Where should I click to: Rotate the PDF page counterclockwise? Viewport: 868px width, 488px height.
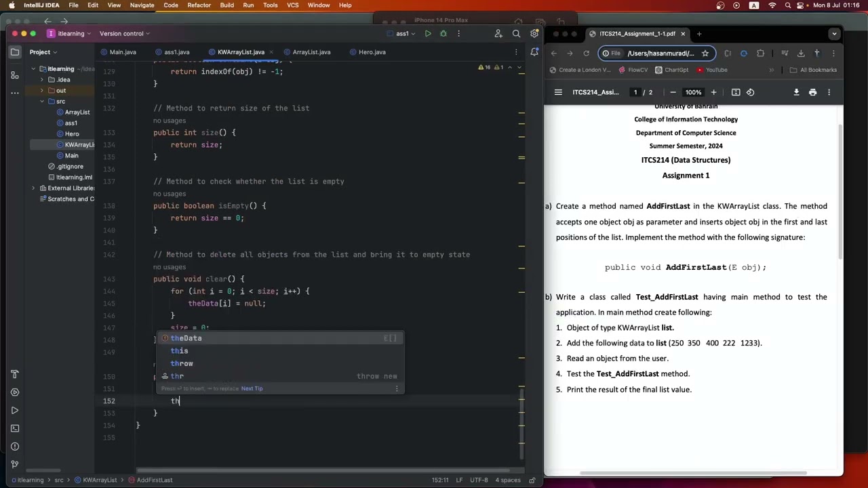point(750,92)
